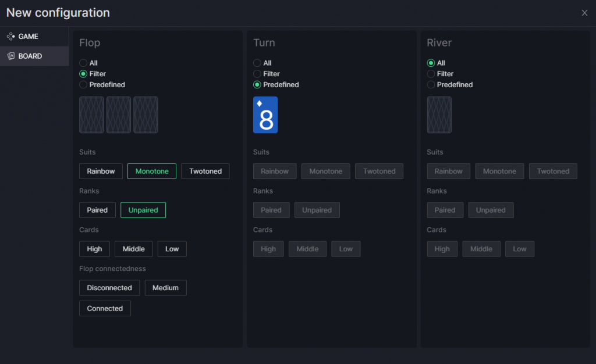The image size is (596, 364).
Task: Enable the Connected flop filter
Action: tap(105, 308)
